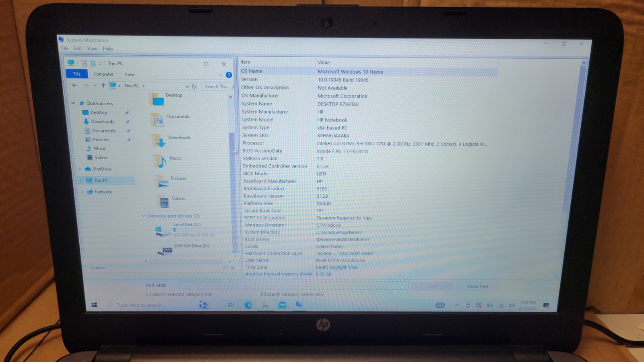Click the taskbar clock showing 3:52 PM

pyautogui.click(x=528, y=305)
